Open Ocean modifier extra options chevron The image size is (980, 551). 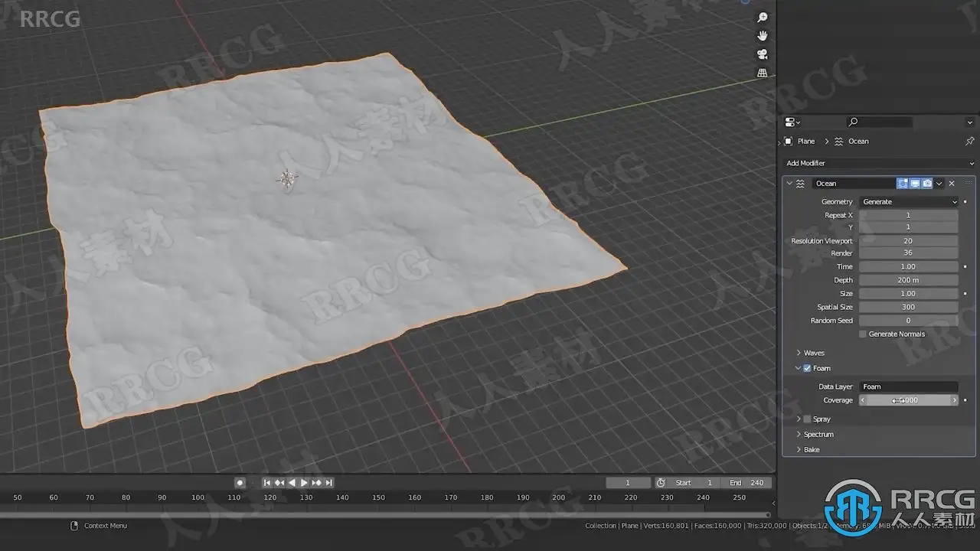tap(939, 184)
